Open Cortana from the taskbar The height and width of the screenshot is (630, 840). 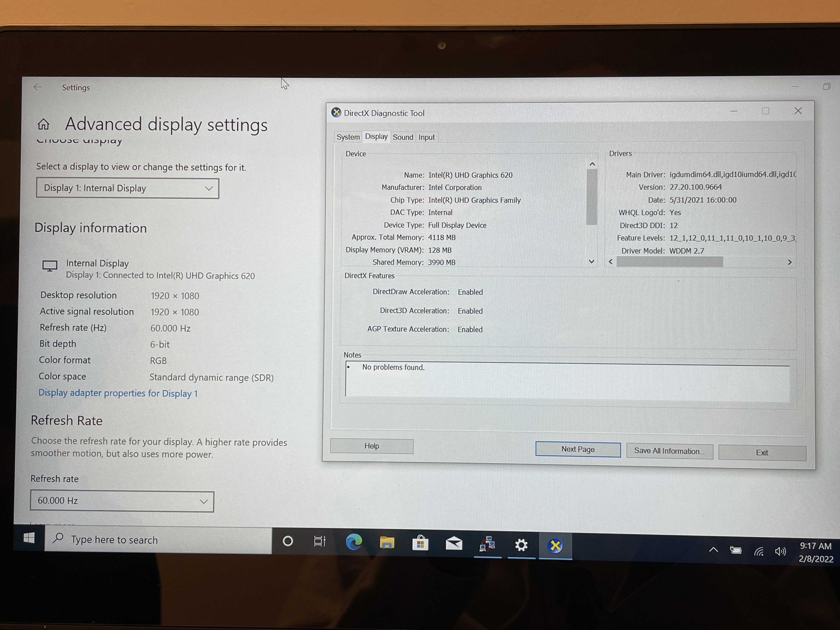tap(288, 541)
